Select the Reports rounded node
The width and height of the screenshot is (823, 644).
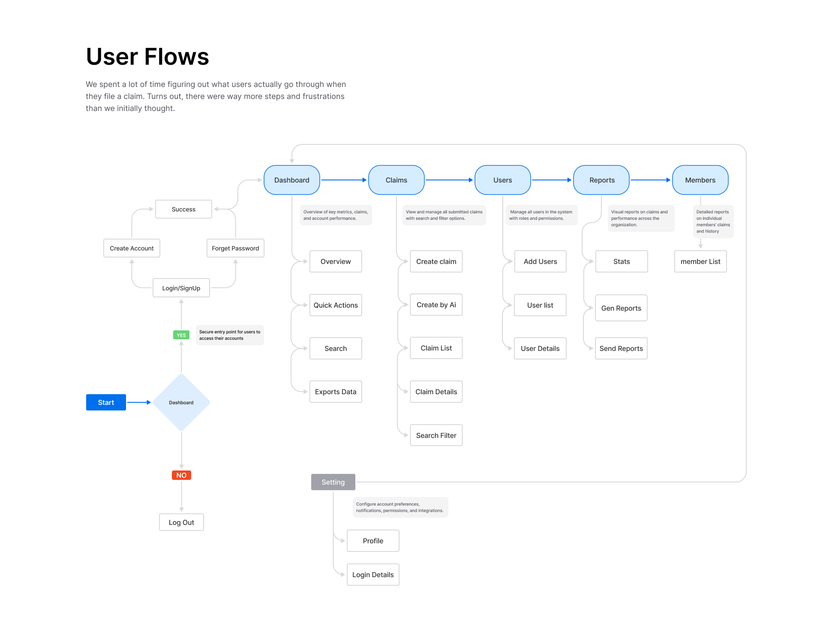click(x=601, y=180)
